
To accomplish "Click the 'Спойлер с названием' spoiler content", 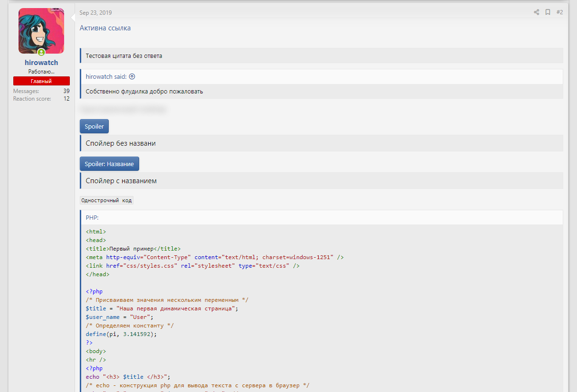I will pos(121,181).
